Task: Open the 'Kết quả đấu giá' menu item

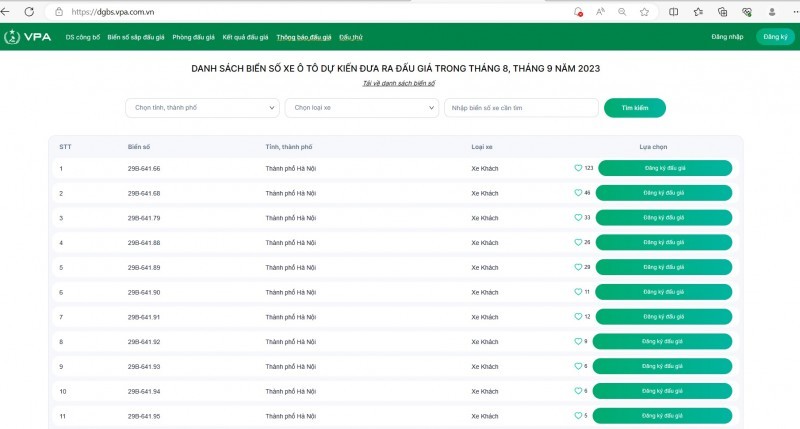Action: 246,37
